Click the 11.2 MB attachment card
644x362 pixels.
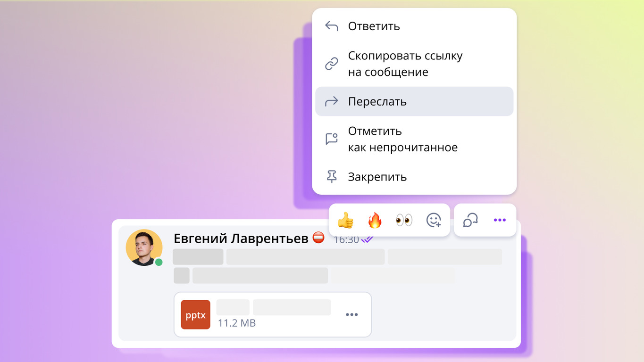(273, 314)
